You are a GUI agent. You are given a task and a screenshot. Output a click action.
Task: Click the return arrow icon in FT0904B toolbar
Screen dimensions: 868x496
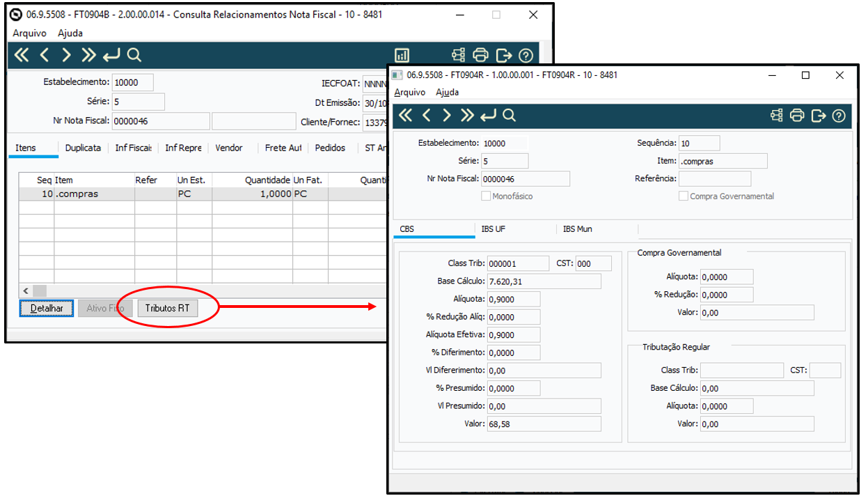(111, 55)
